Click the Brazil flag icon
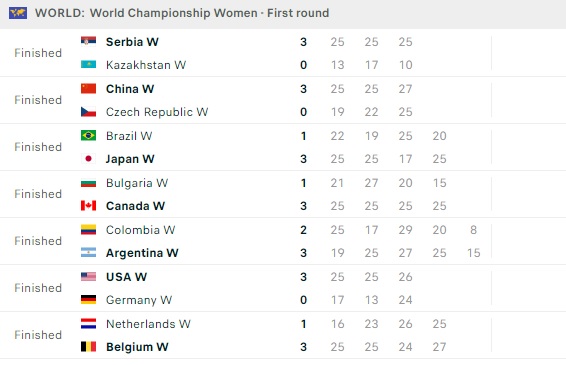The image size is (566, 365). 88,135
